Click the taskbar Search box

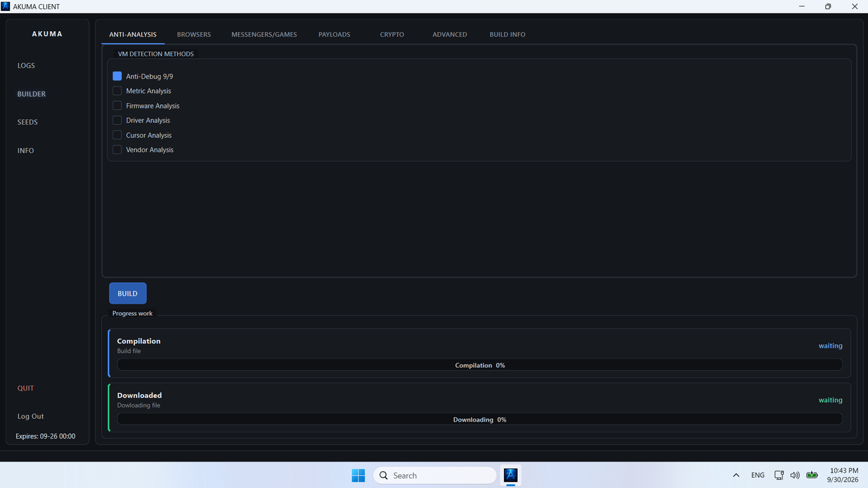435,475
